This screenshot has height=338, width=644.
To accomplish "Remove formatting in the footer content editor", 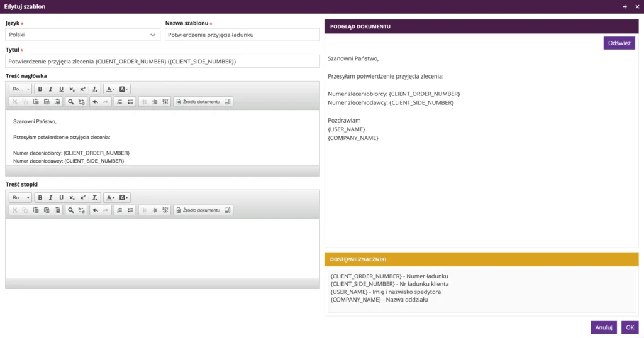I will pos(95,198).
